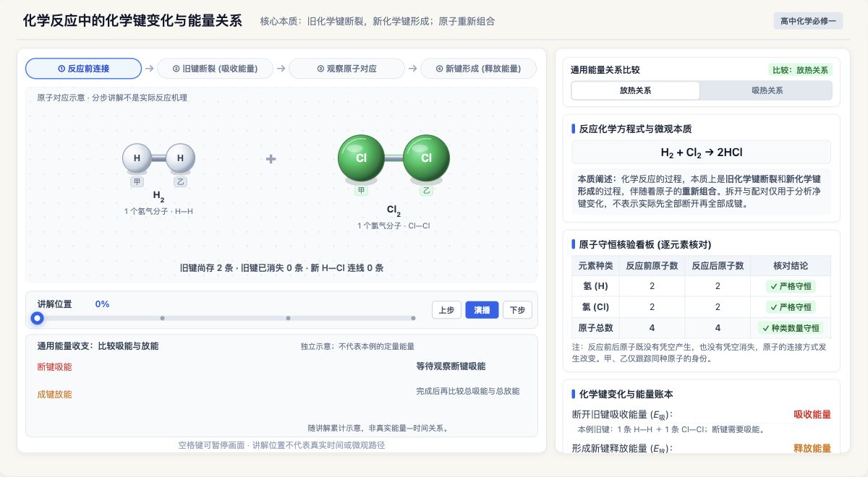Image resolution: width=868 pixels, height=477 pixels.
Task: Click the 上步 button
Action: [447, 310]
